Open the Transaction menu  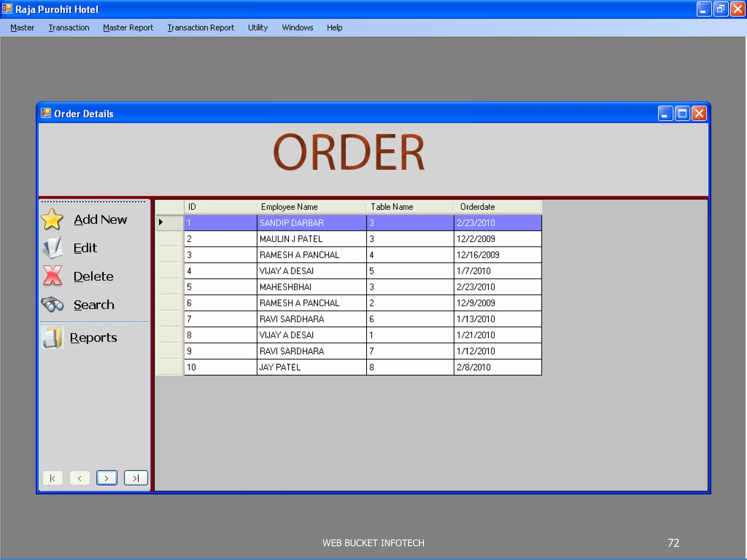pos(69,28)
